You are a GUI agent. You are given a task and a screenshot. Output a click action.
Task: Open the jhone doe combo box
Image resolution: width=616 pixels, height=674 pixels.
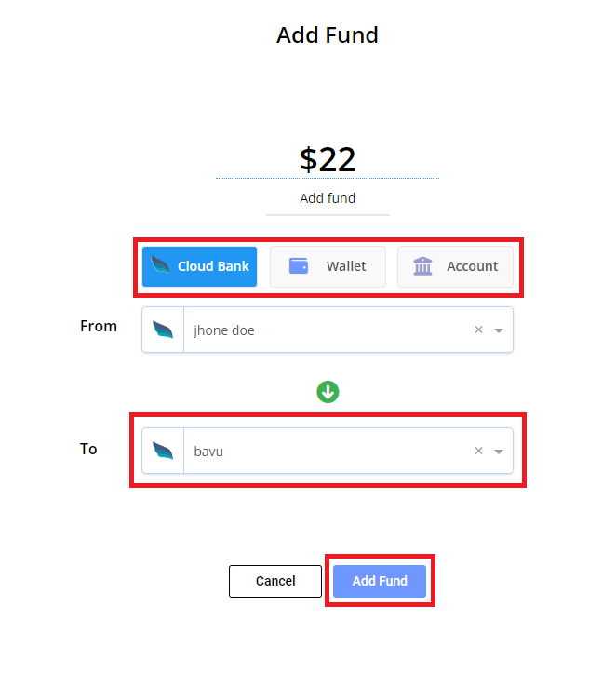pos(328,330)
